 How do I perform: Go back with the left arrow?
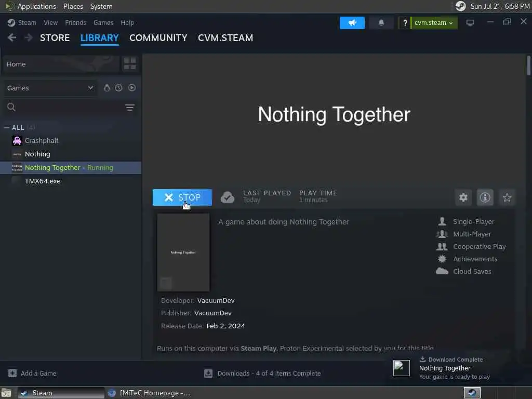pos(12,37)
